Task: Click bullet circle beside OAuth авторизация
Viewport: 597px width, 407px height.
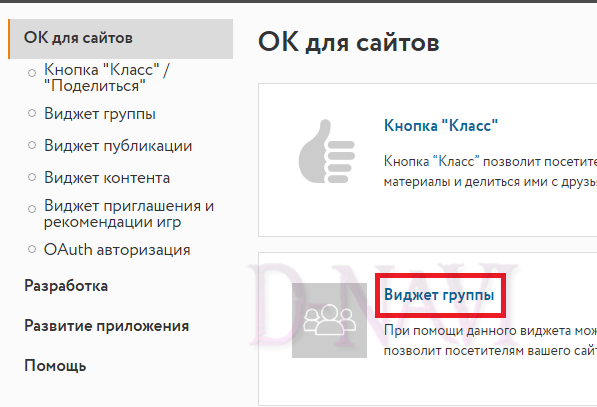Action: pyautogui.click(x=32, y=249)
